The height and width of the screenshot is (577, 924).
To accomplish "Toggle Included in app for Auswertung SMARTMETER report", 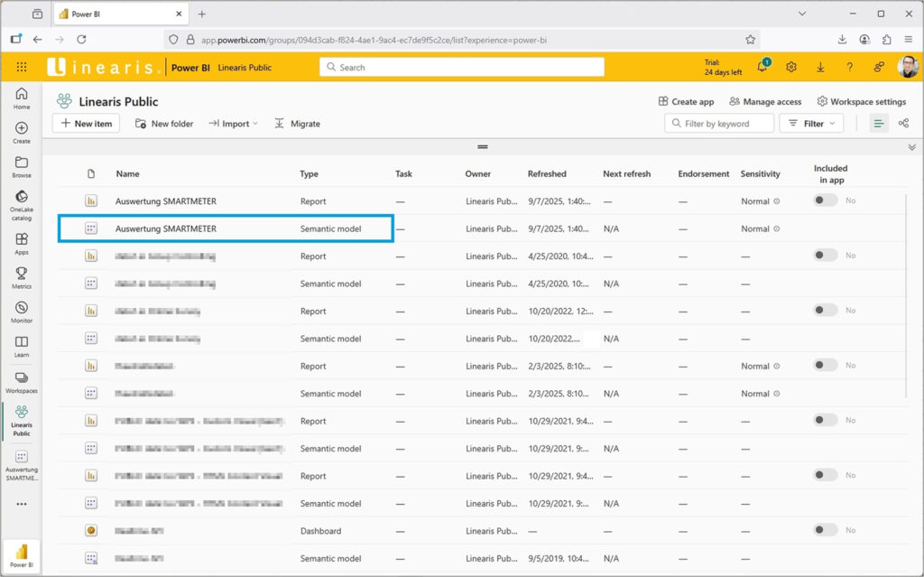I will [x=825, y=200].
